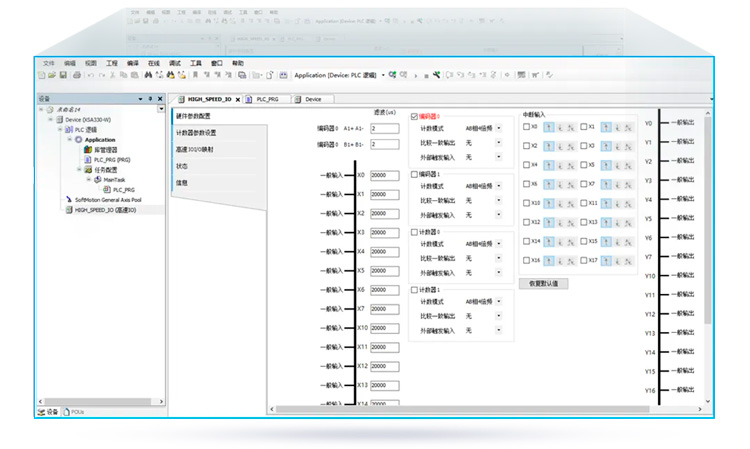750x449 pixels.
Task: Enable the 编码器1 checkbox
Action: [414, 174]
